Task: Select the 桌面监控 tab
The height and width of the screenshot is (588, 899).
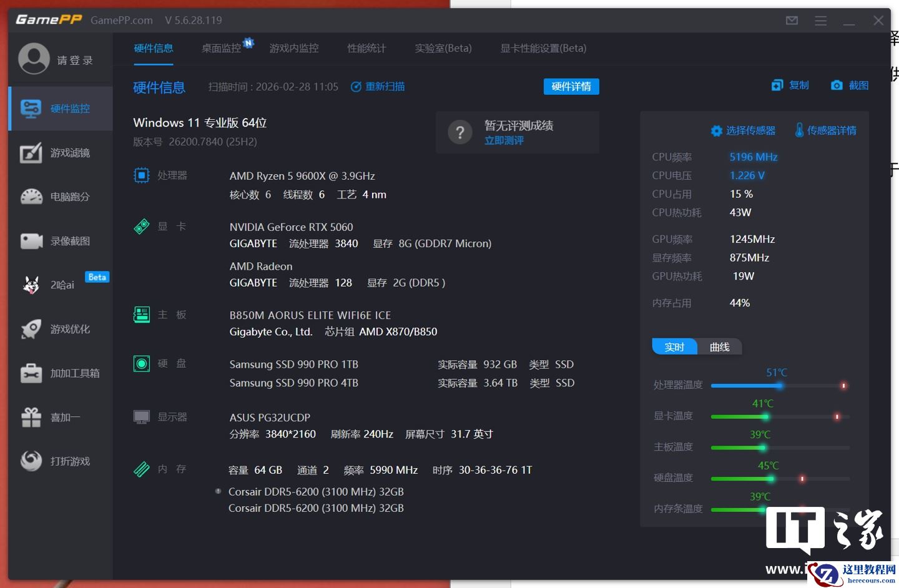Action: (x=222, y=48)
